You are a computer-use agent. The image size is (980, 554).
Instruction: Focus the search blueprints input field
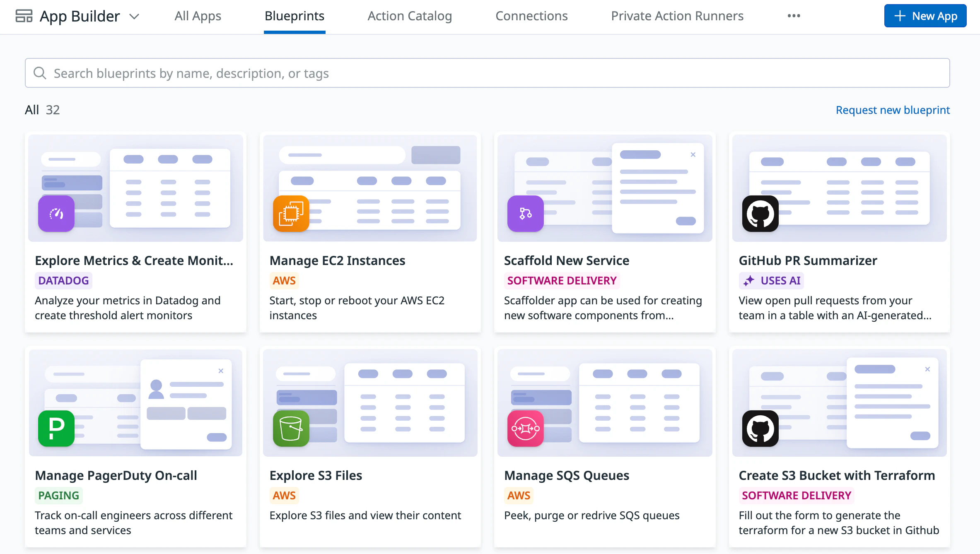pos(487,73)
